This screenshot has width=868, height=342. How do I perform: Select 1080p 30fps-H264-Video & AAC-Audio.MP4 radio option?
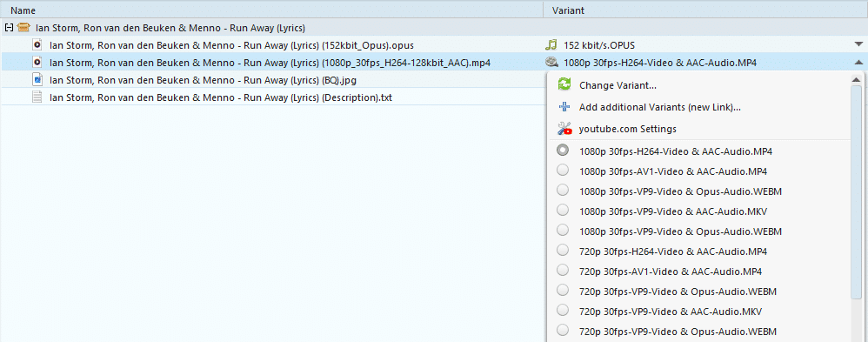click(x=563, y=151)
